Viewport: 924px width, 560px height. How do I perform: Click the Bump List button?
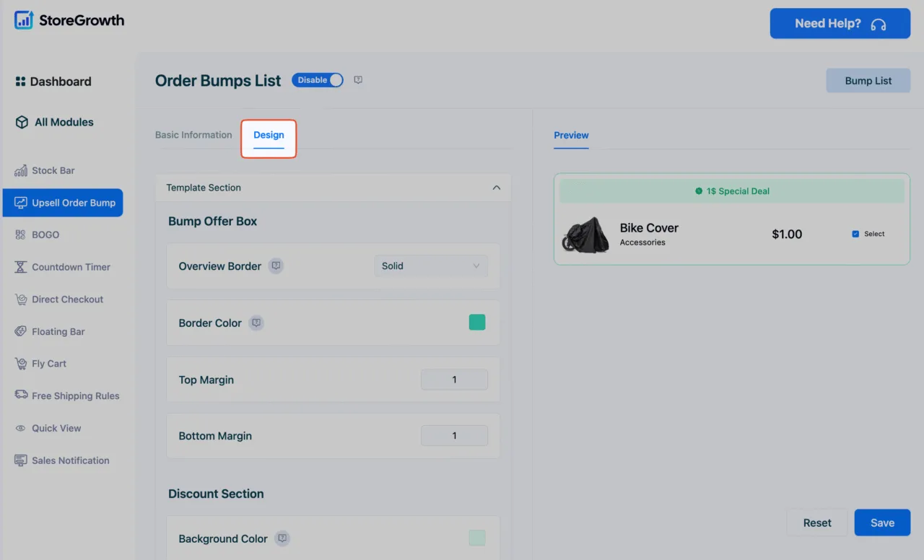868,81
